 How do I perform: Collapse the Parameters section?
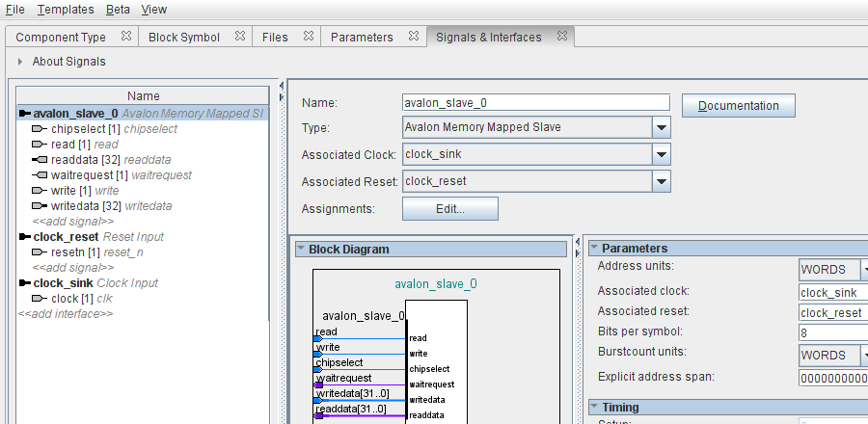coord(594,248)
